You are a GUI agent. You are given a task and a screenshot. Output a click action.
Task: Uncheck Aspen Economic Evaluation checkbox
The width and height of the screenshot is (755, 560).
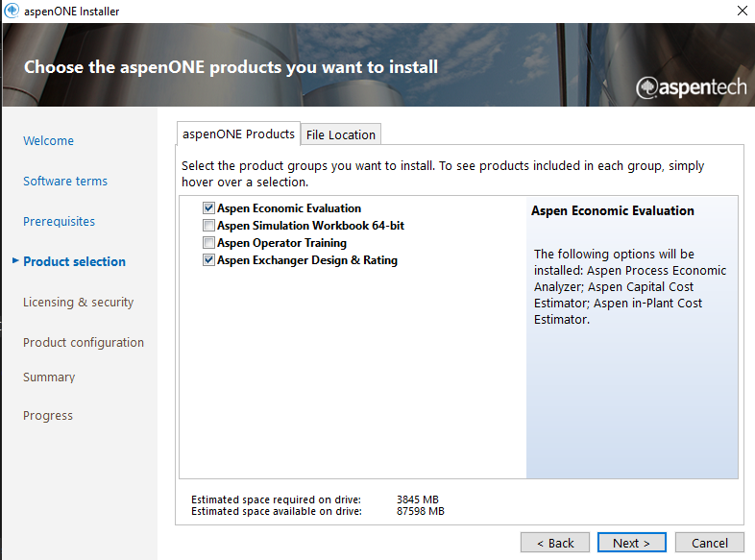(x=208, y=208)
